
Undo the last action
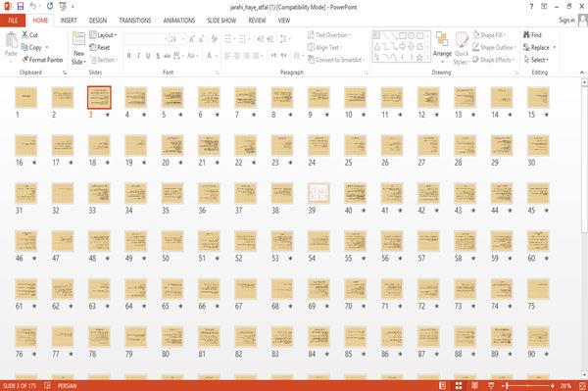(x=33, y=7)
